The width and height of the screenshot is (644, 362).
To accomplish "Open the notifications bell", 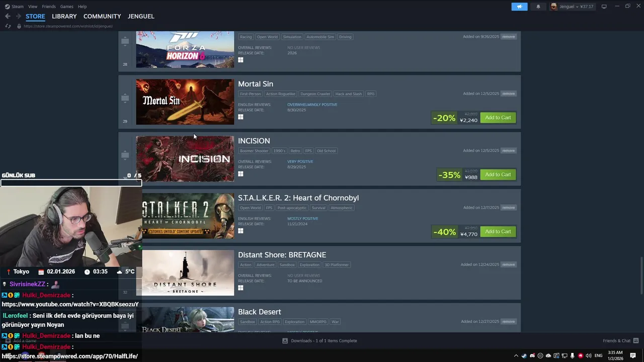I will [x=538, y=7].
